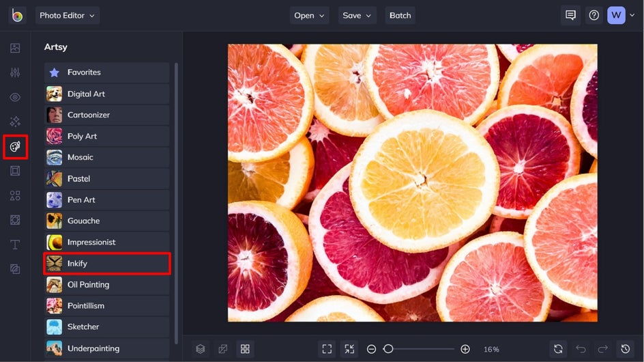The image size is (644, 362).
Task: Open the Save dropdown menu
Action: click(357, 16)
